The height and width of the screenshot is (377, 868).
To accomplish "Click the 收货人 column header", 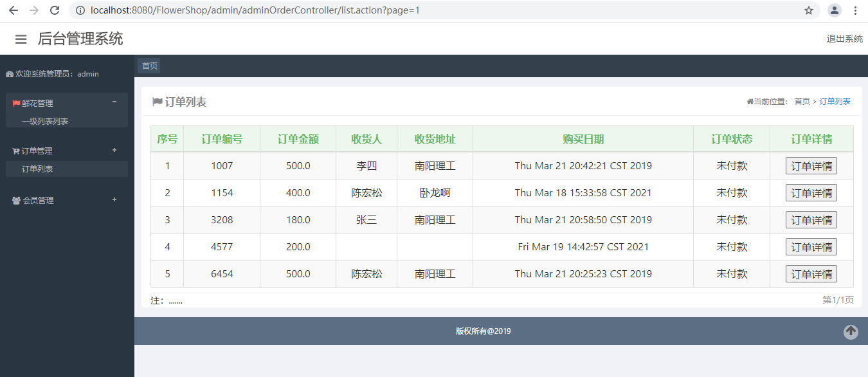I will [x=366, y=139].
